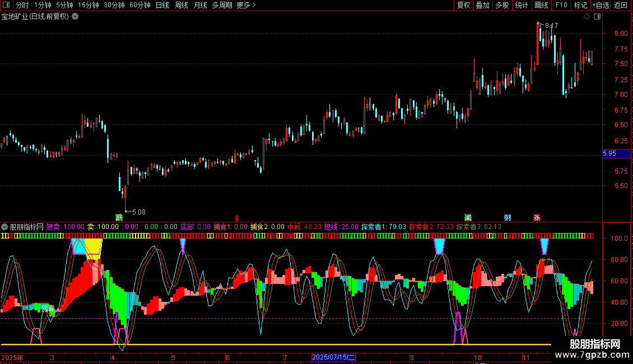
Task: Add stock with +自选 button
Action: [x=601, y=5]
